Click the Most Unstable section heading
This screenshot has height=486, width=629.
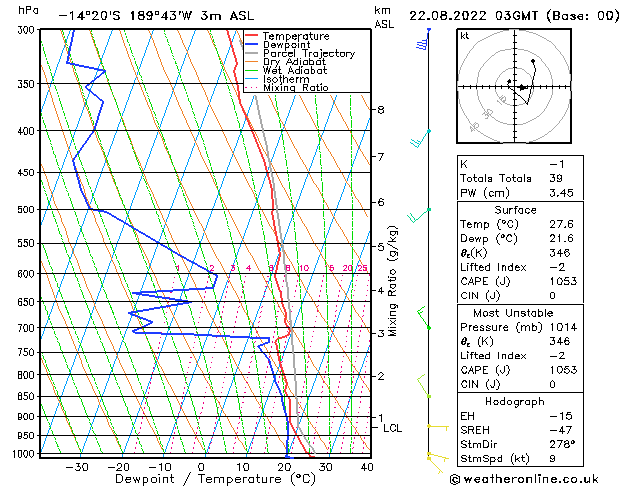point(513,313)
